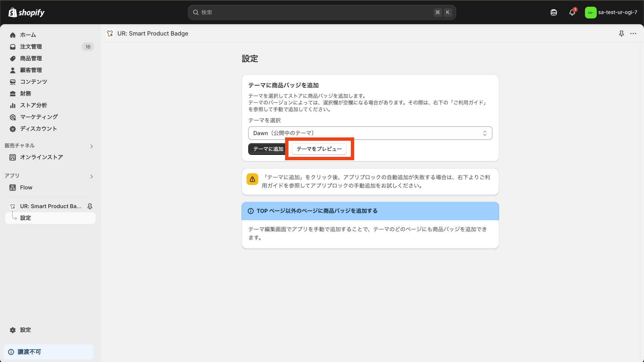The image size is (644, 362).
Task: Open the Sidekick assistant icon
Action: [x=554, y=12]
